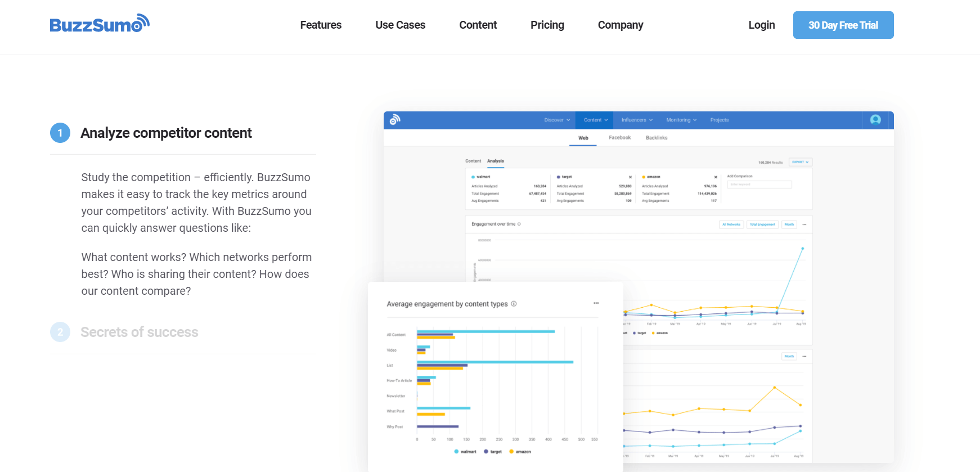Open the Influencers dropdown in the dashboard
The image size is (980, 472).
coord(637,120)
